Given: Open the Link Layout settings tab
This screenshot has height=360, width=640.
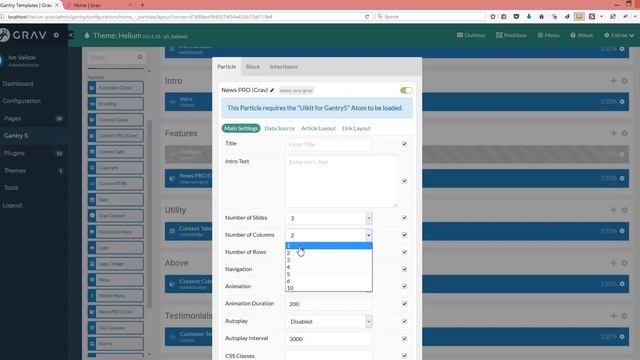Looking at the screenshot, I should coord(356,128).
